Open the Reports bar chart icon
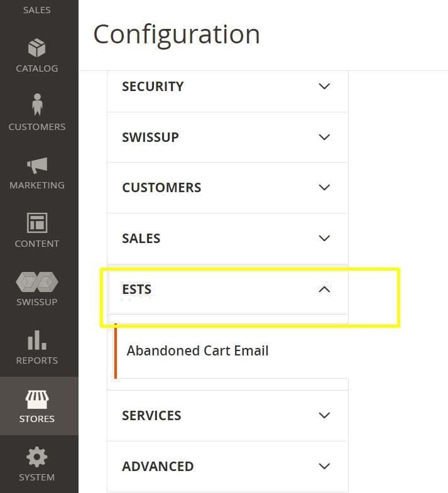The height and width of the screenshot is (493, 448). pyautogui.click(x=37, y=340)
